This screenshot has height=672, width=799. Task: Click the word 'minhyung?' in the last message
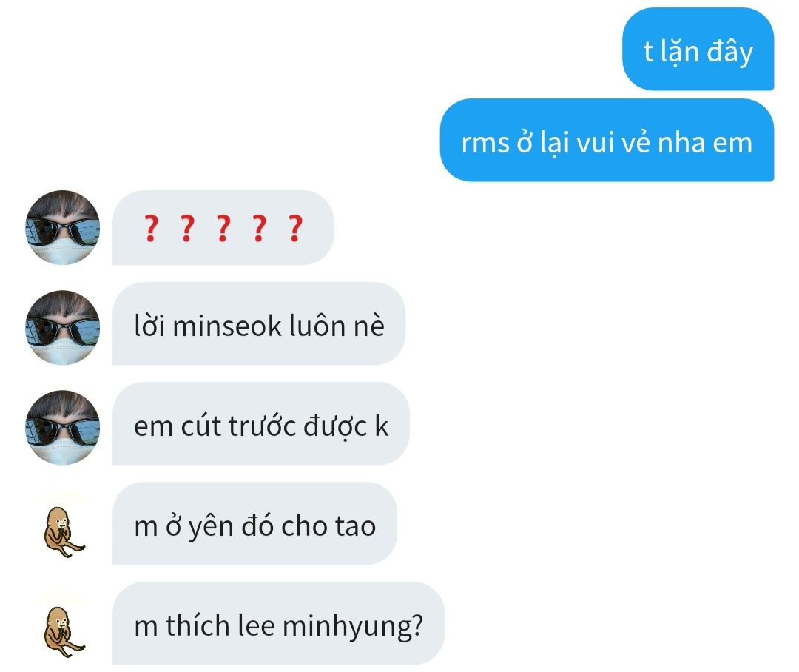(353, 627)
